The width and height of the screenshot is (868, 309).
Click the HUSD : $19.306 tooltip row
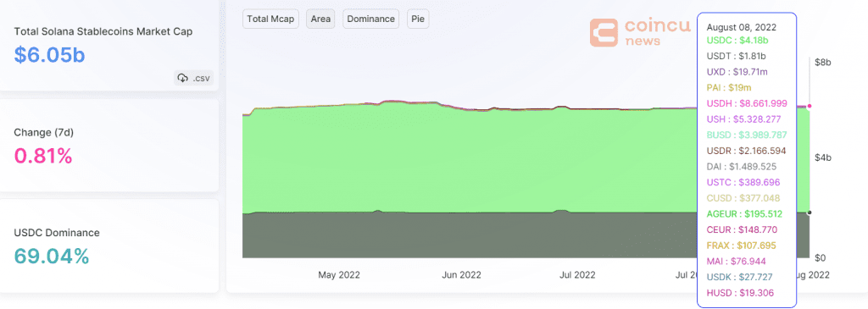(x=740, y=292)
